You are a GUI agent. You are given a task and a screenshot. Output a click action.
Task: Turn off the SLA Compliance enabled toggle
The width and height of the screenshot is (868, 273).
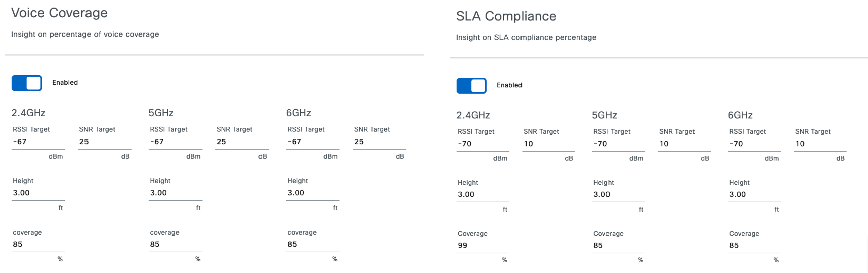coord(471,86)
